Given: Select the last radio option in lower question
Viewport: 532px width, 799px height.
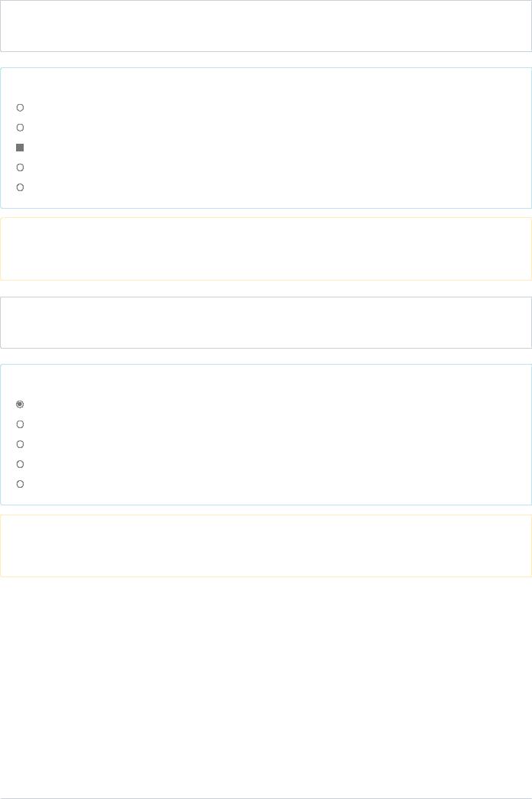Looking at the screenshot, I should (20, 484).
